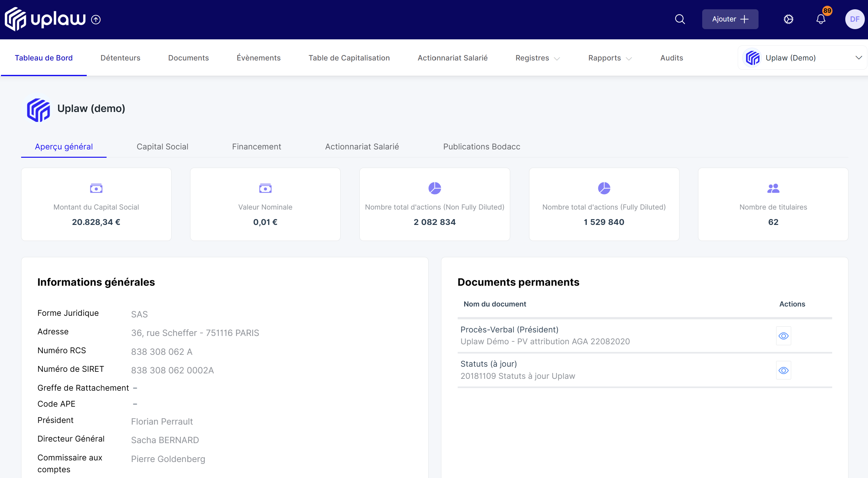
Task: Click the Procès-Verbal (Président) document name
Action: [509, 330]
